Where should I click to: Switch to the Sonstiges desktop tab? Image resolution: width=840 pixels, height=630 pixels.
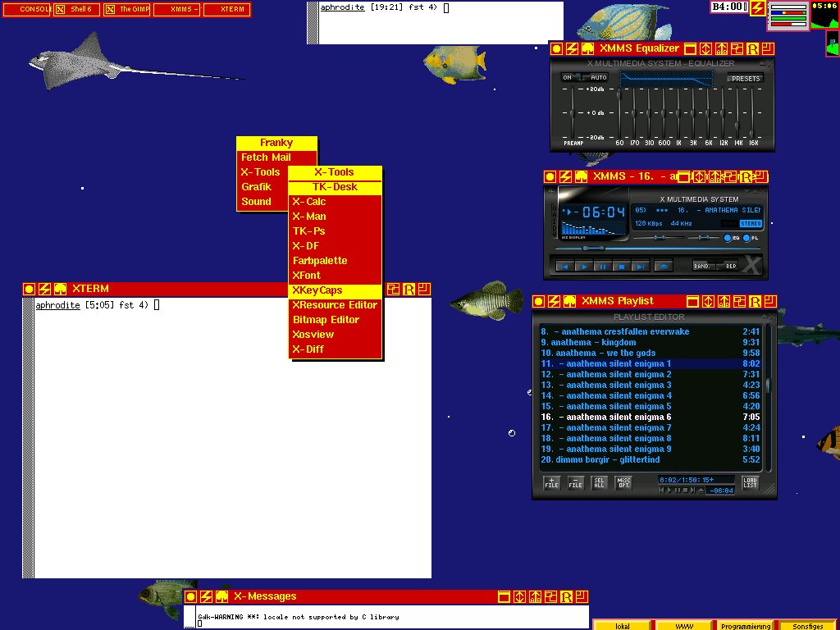coord(807,626)
